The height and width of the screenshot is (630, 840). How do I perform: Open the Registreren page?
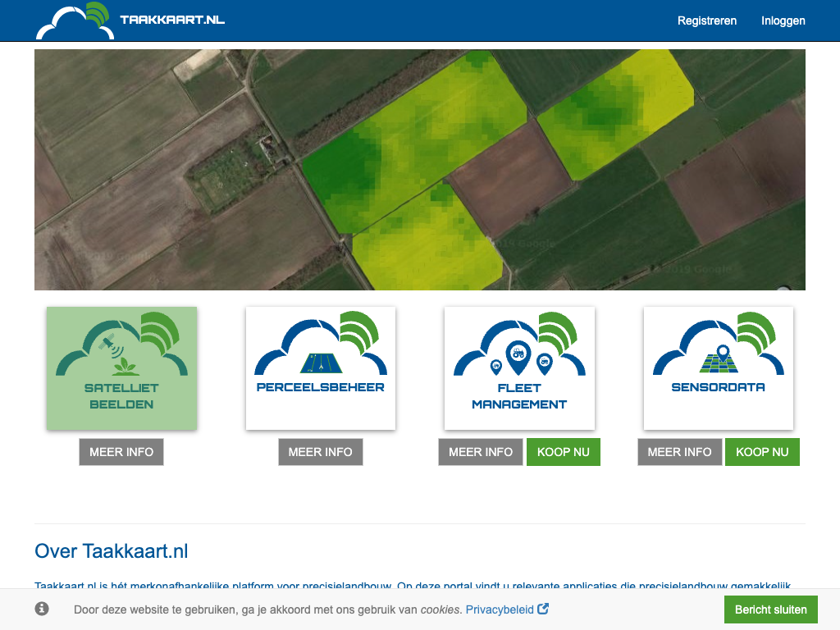[707, 21]
